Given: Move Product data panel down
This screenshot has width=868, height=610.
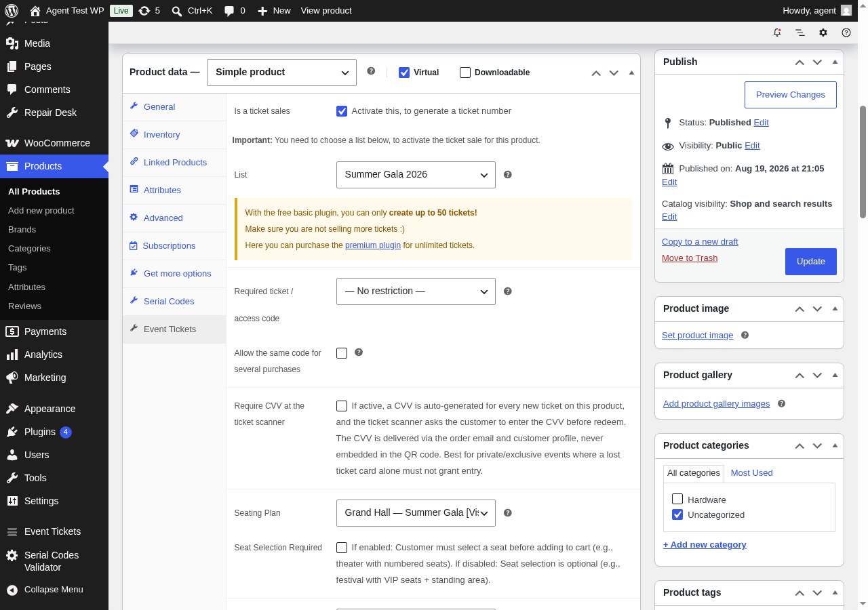Looking at the screenshot, I should tap(614, 73).
